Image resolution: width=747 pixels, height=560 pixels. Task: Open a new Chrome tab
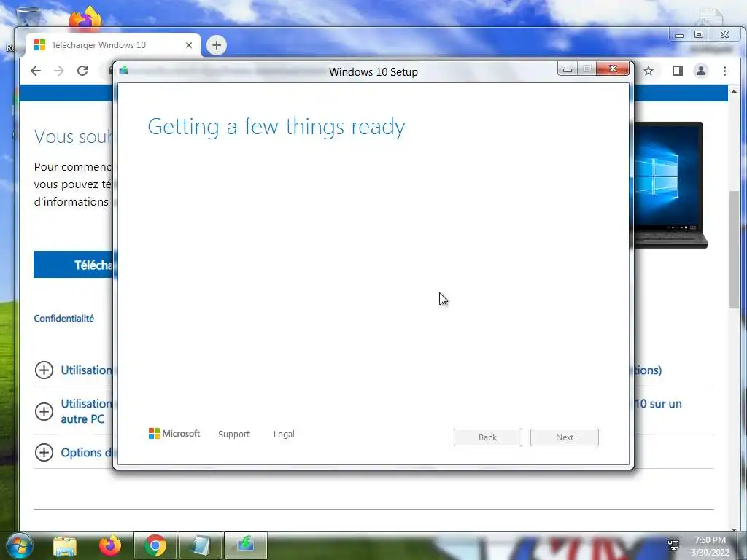[x=216, y=45]
